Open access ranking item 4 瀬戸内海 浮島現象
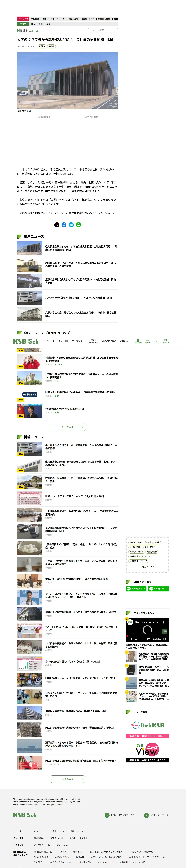Viewport: 186px width, 868px height. point(147,683)
